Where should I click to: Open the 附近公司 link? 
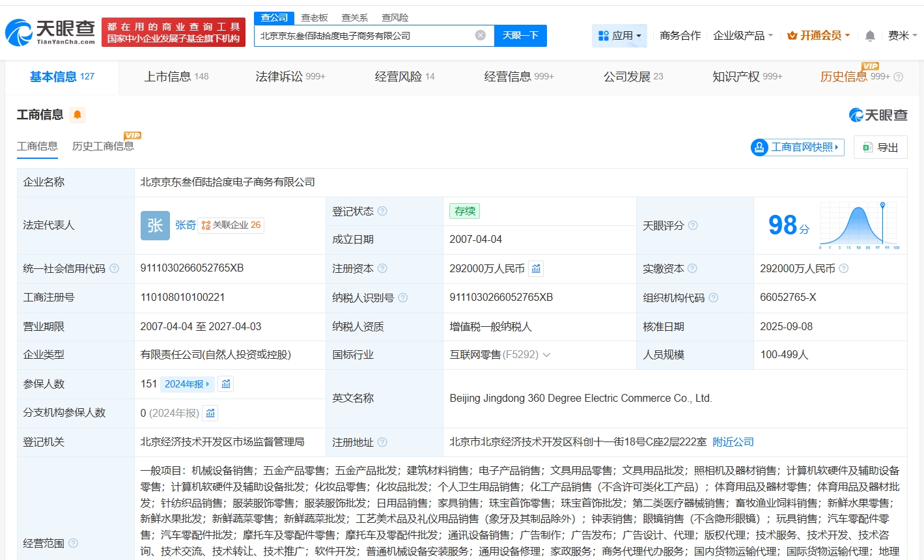tap(733, 441)
